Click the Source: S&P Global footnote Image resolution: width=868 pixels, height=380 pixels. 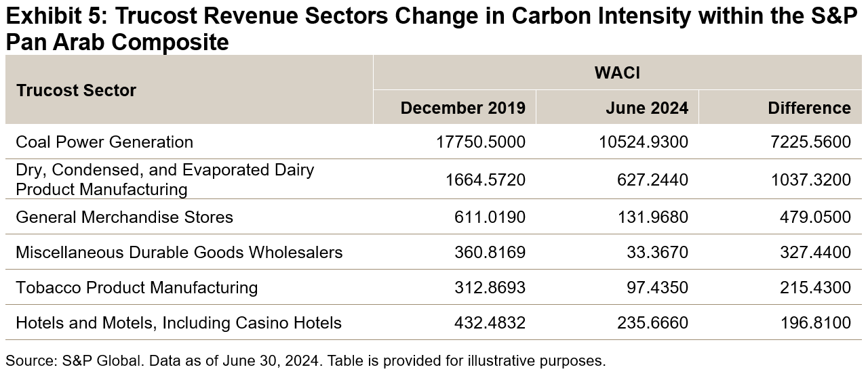[x=305, y=361]
